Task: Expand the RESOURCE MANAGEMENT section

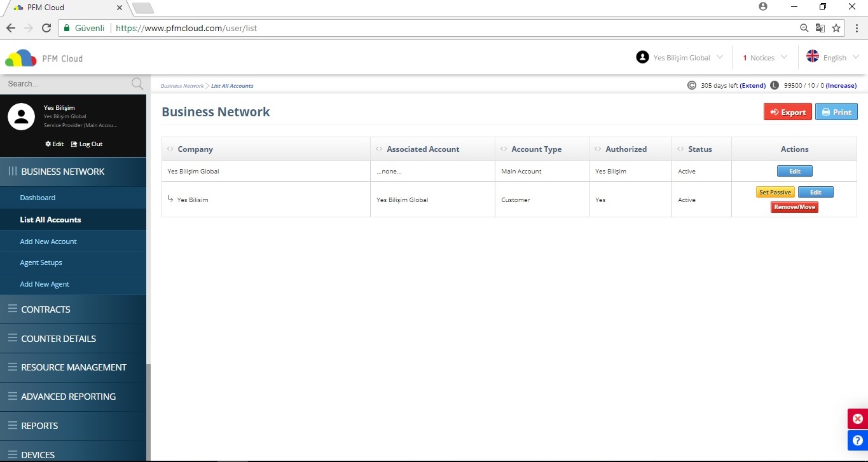Action: [73, 367]
